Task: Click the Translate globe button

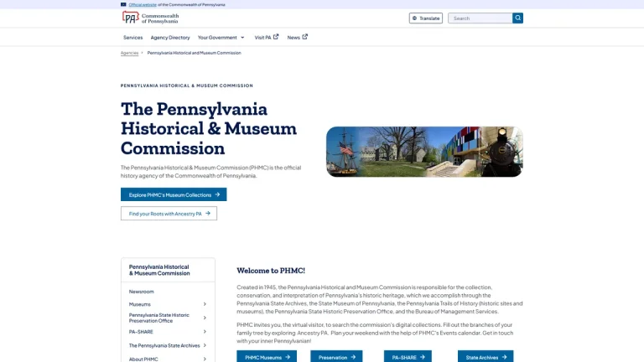Action: 425,18
